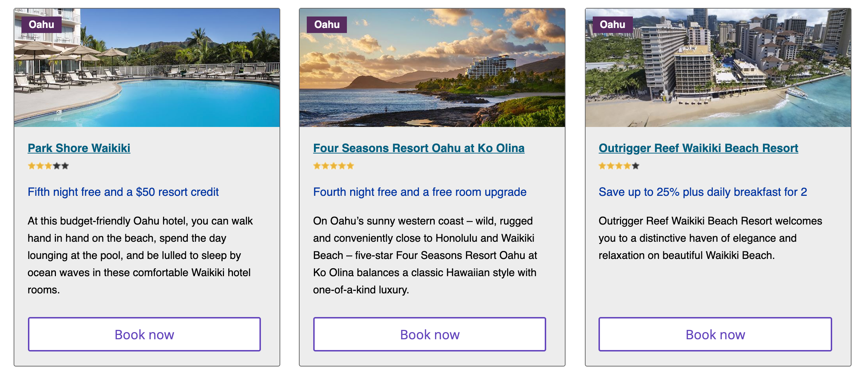Click Book now for Park Shore Waikiki
The height and width of the screenshot is (378, 868).
pyautogui.click(x=144, y=334)
